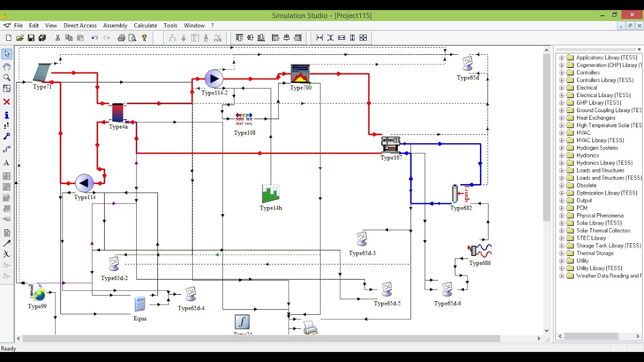Cut selection with the scissors icon
Viewport: 644px width, 362px height.
(58, 38)
